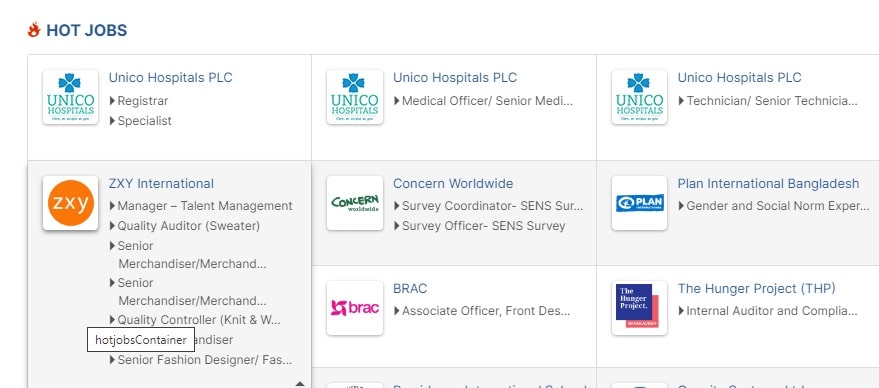Collapse the ZXY International job list arrow
Screen dimensions: 879x388
point(300,384)
